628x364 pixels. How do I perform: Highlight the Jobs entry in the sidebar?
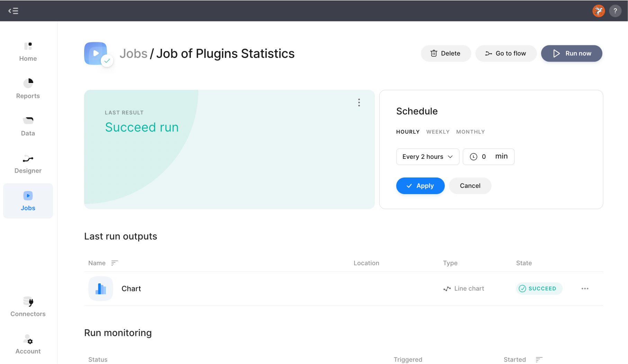28,201
